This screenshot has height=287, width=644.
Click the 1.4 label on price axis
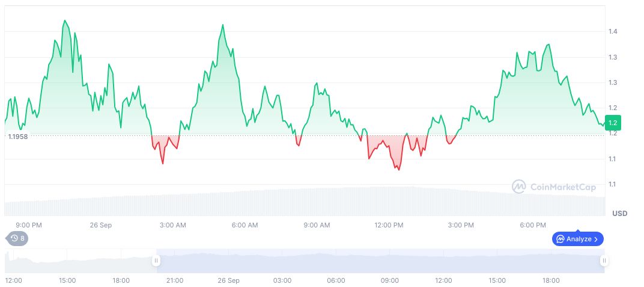click(613, 31)
